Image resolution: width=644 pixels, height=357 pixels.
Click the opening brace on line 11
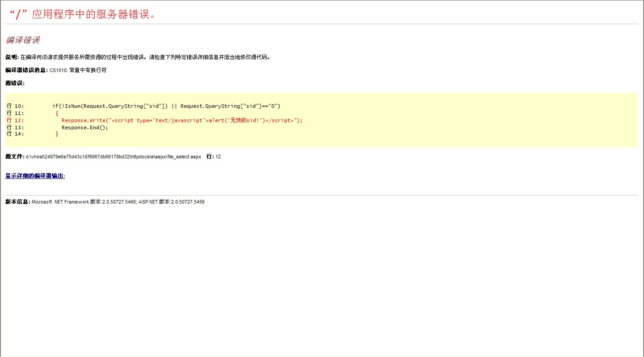[57, 113]
